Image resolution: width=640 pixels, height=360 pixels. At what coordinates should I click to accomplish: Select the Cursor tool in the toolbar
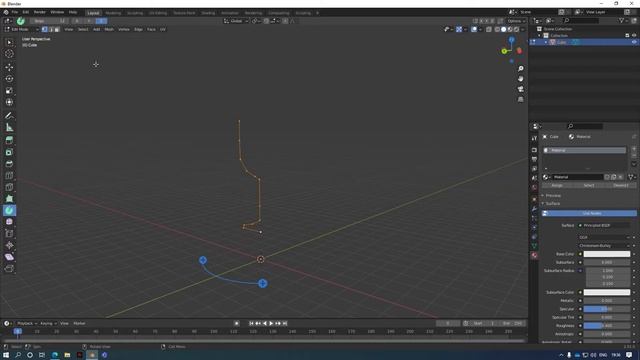(x=9, y=54)
